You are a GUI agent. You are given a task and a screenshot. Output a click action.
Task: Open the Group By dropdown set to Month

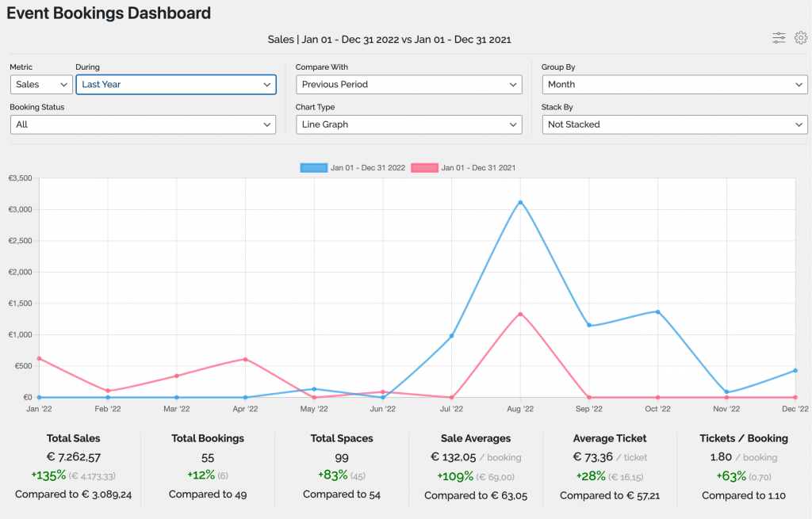[674, 84]
